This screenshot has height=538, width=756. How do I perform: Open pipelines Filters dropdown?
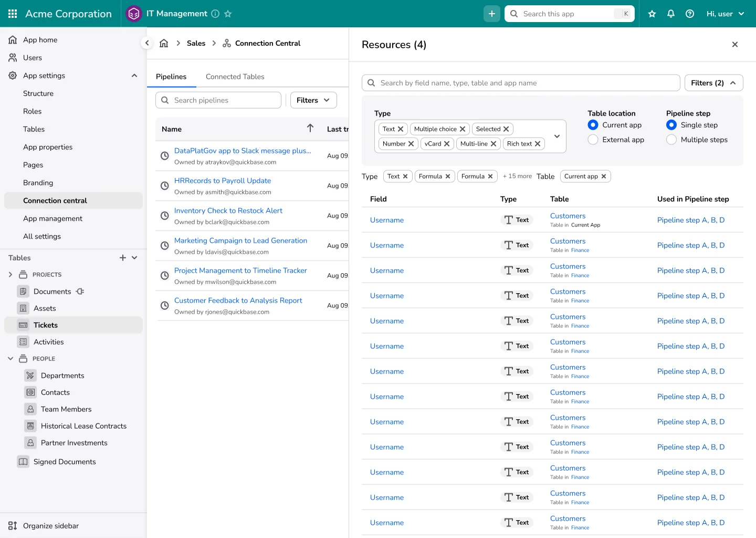click(x=313, y=100)
